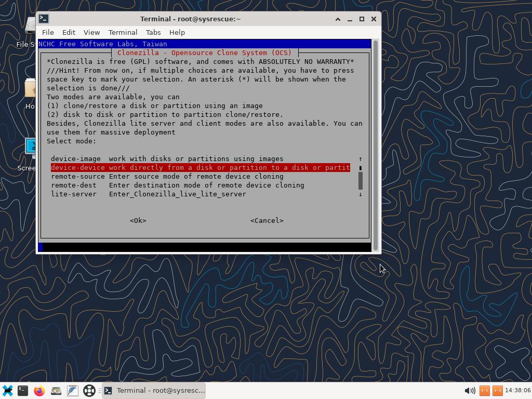Roll up the terminal window with arrow button

coord(338,19)
